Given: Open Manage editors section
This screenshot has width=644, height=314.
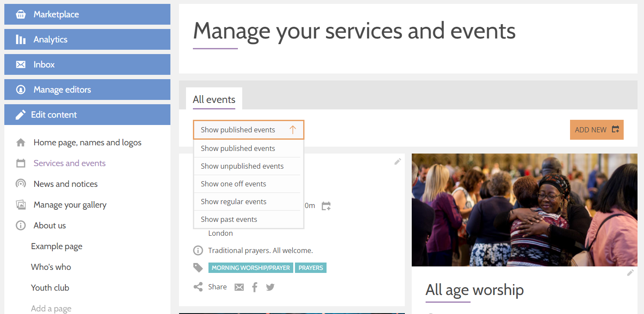Looking at the screenshot, I should point(87,90).
